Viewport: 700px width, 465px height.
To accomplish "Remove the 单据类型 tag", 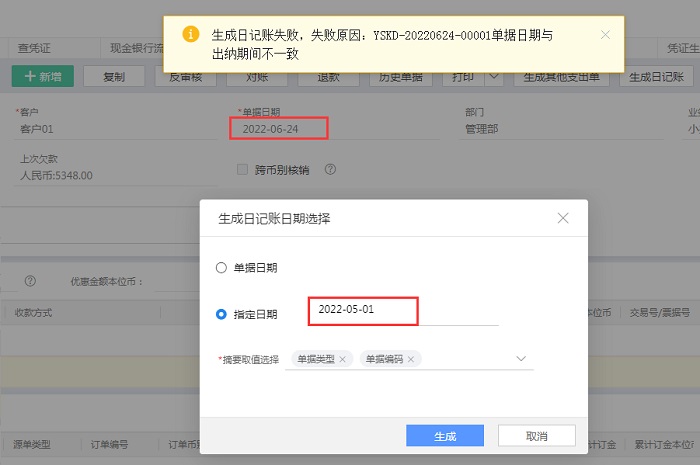I will point(342,359).
